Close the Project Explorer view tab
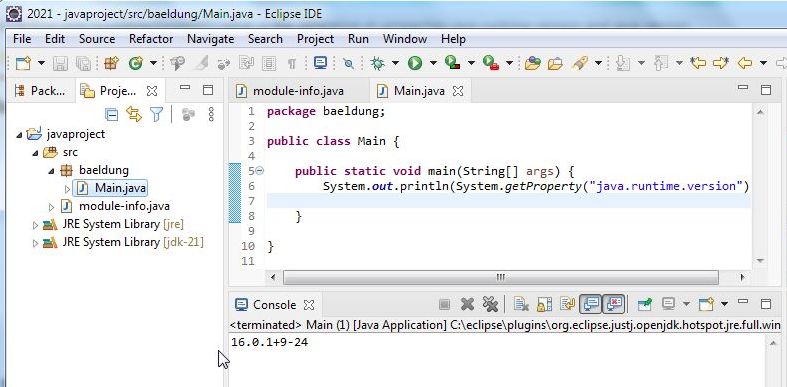Viewport: 787px width, 387px height. (152, 91)
